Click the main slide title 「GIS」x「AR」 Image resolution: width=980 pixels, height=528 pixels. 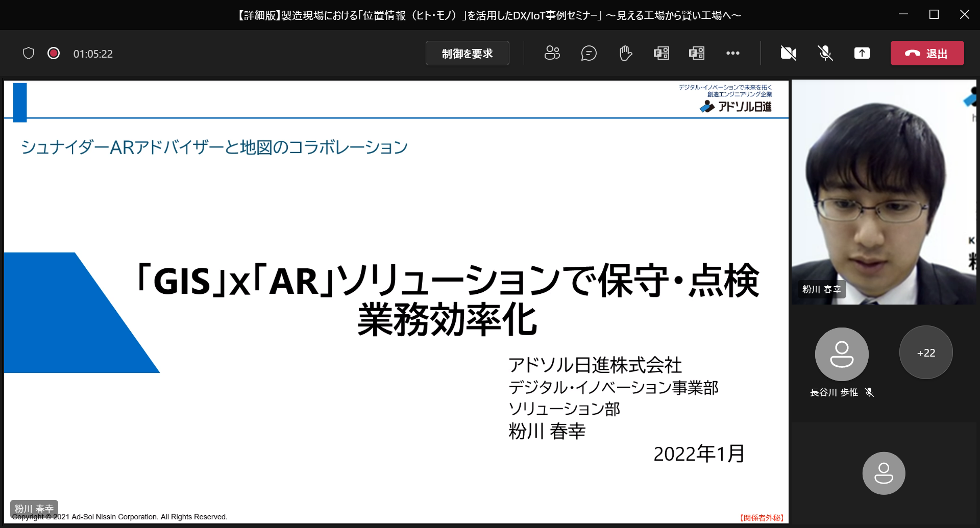pos(448,300)
